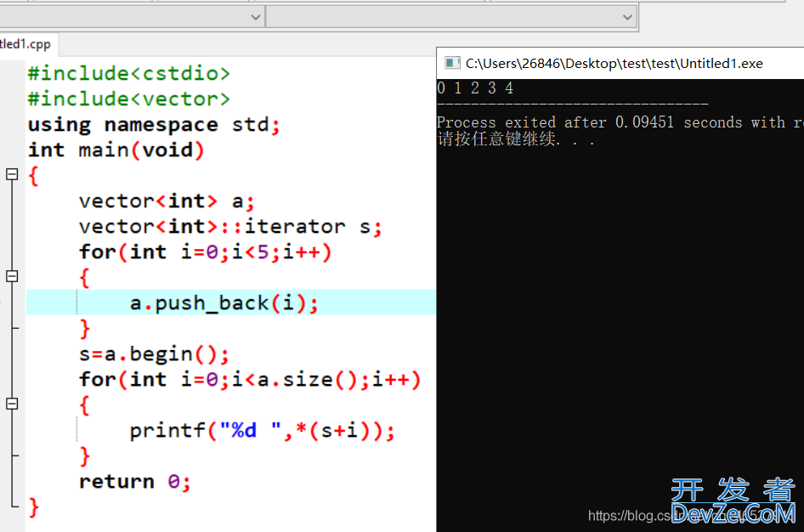The height and width of the screenshot is (532, 804).
Task: Click the 'vector<int>::iterator s;' line
Action: pyautogui.click(x=230, y=227)
